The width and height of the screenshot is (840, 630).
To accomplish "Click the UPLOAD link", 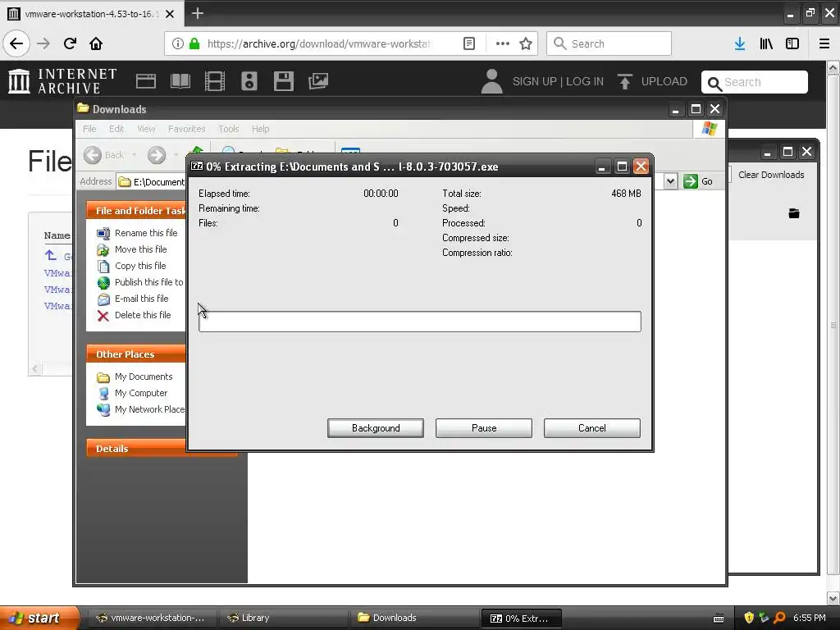I will tap(652, 81).
